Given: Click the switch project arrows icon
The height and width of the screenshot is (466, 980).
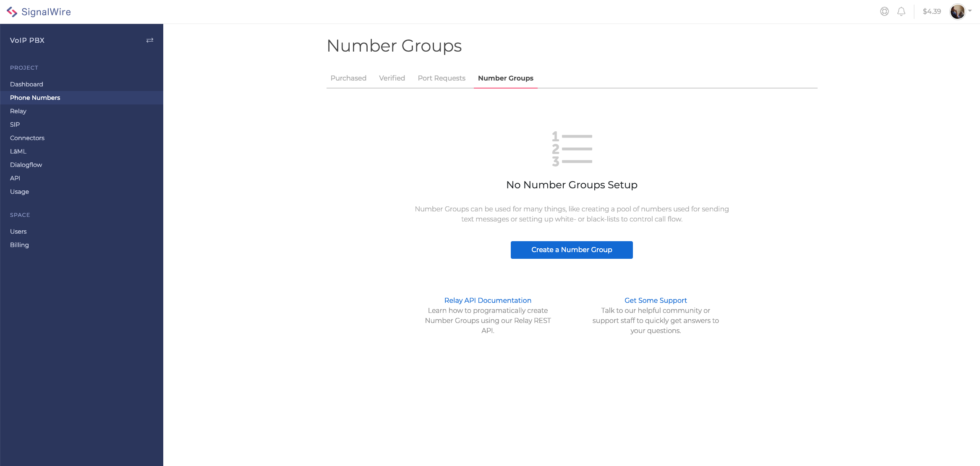Looking at the screenshot, I should tap(150, 40).
